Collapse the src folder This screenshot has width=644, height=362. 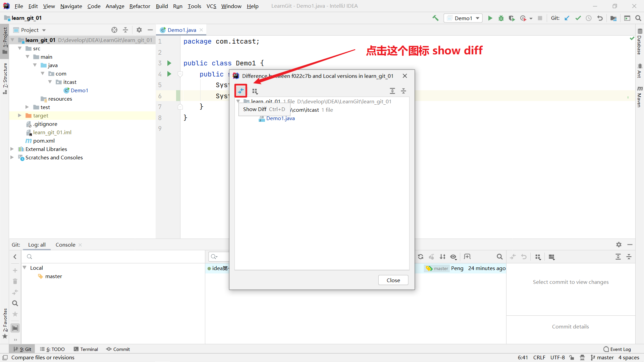20,48
